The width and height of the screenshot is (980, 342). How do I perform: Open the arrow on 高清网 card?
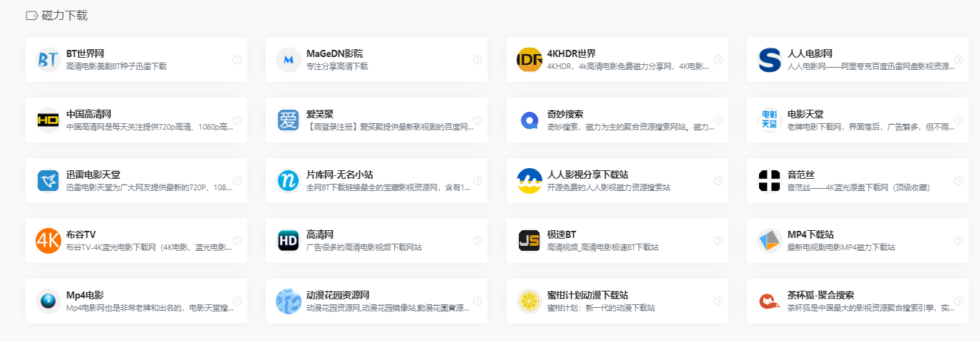(x=478, y=241)
